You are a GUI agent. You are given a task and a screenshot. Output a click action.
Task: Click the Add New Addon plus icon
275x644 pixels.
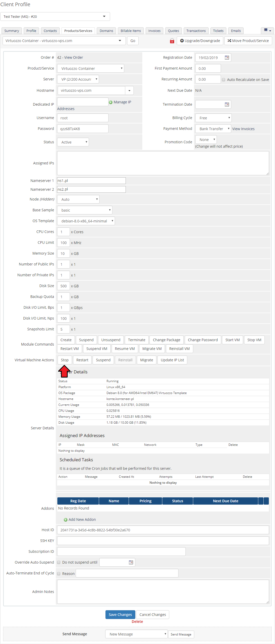66,520
